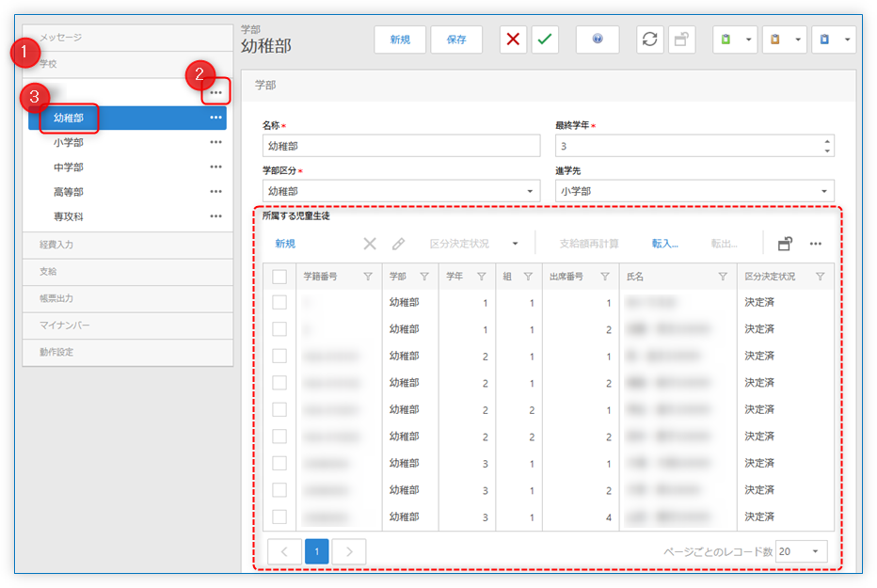Open the ellipsis menu for 中学部 in the sidebar
877x588 pixels.
tap(215, 167)
